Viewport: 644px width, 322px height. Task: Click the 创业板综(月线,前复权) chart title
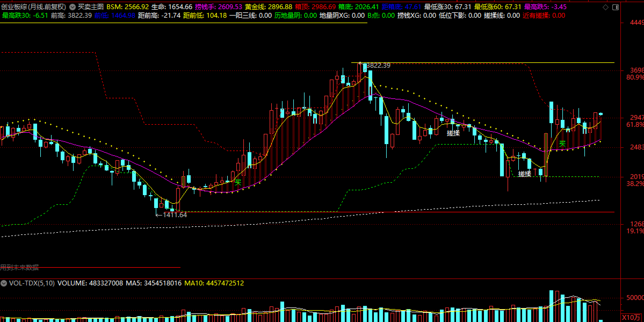(x=34, y=7)
